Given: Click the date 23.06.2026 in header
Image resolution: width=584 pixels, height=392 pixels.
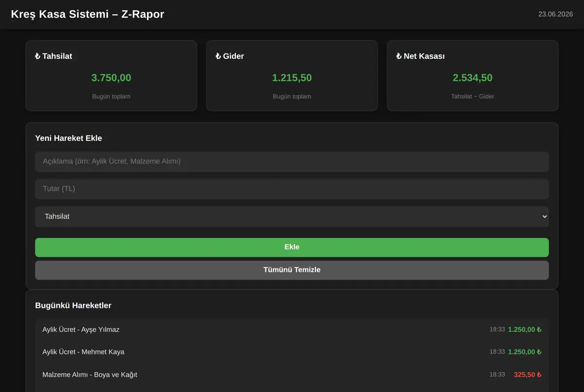Looking at the screenshot, I should [x=555, y=14].
